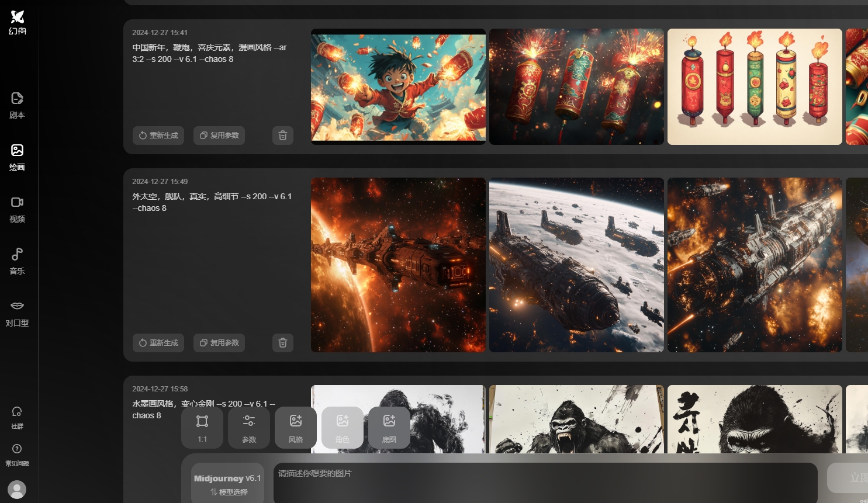This screenshot has height=503, width=868.
Task: Open the 底图 (base image) upload tool
Action: (x=389, y=428)
